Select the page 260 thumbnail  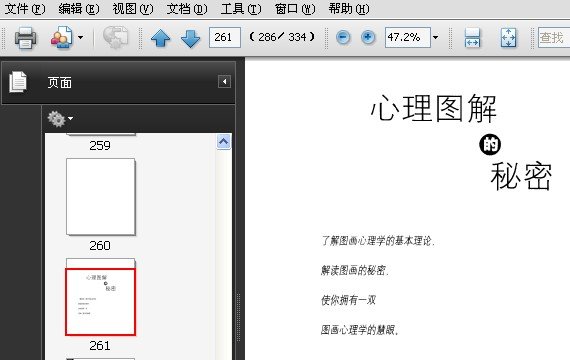click(101, 197)
